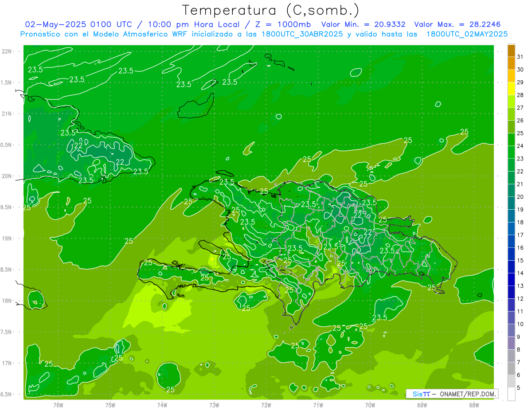
Task: Click the bright yellow swatch between 28 and 29
Action: tap(511, 88)
